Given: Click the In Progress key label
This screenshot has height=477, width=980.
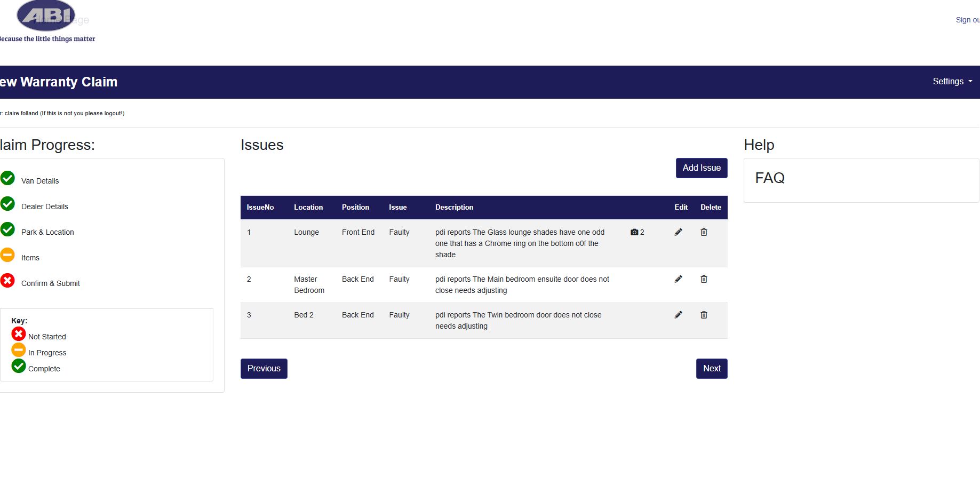Looking at the screenshot, I should (x=47, y=353).
